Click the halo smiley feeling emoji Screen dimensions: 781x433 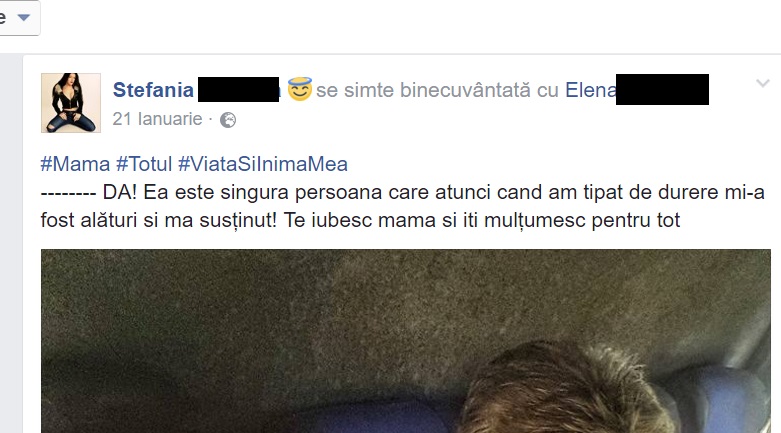(300, 89)
